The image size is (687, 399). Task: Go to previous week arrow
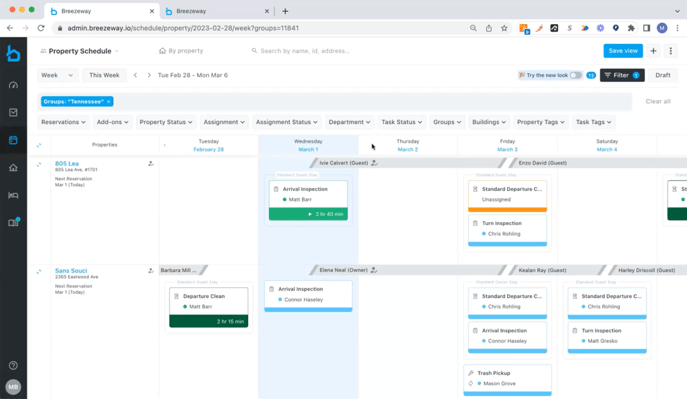tap(135, 75)
